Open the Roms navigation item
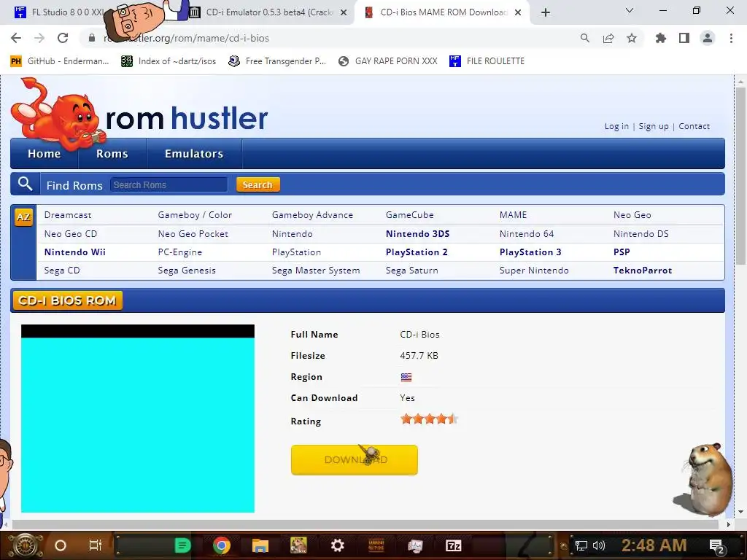The width and height of the screenshot is (747, 560). point(112,154)
